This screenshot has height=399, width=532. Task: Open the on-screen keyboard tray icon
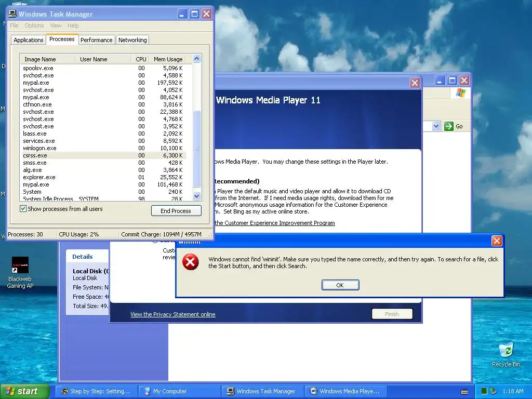(464, 392)
